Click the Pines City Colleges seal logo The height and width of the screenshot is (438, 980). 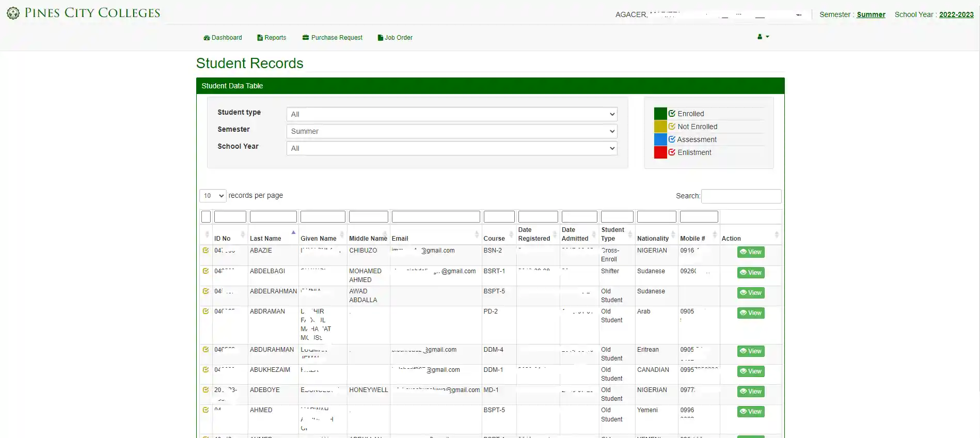coord(13,13)
